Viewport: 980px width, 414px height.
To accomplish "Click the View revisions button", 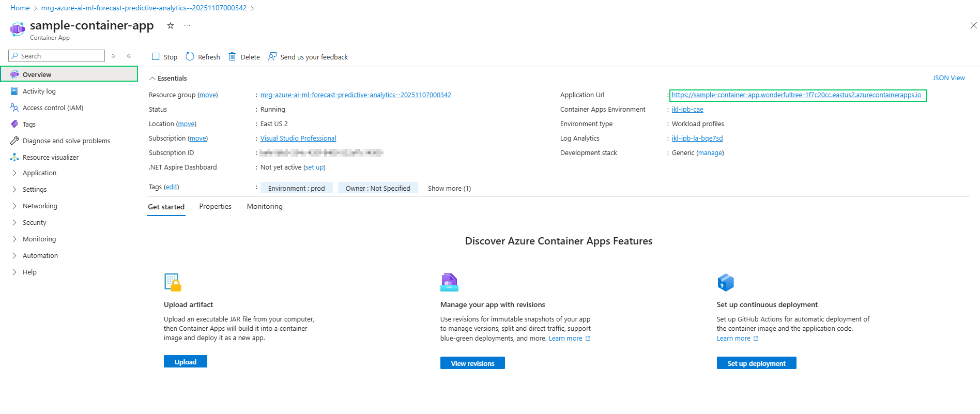I will (472, 363).
